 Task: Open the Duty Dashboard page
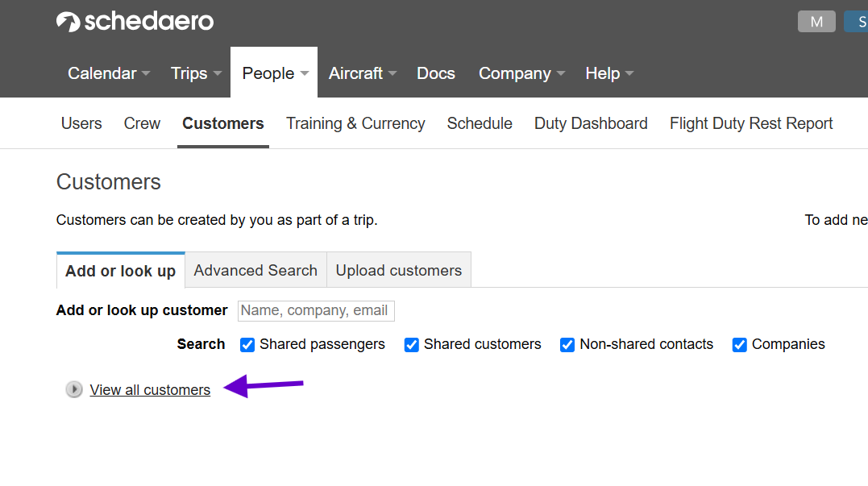(591, 123)
